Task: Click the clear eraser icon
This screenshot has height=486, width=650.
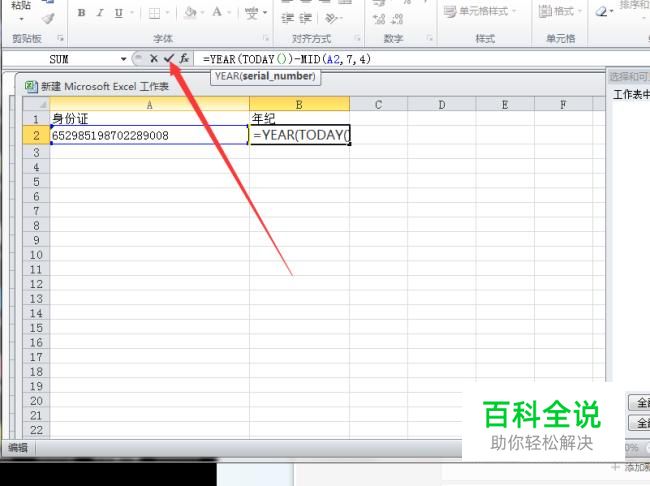Action: [601, 12]
